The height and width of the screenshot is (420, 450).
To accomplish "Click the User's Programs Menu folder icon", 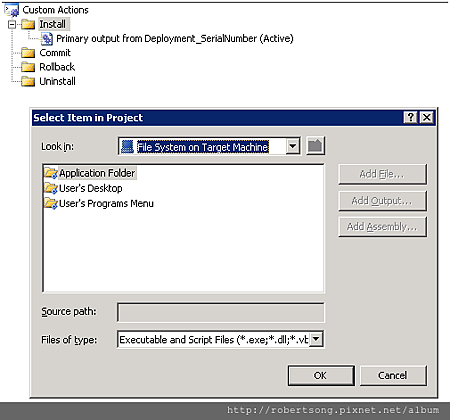I will (x=51, y=203).
